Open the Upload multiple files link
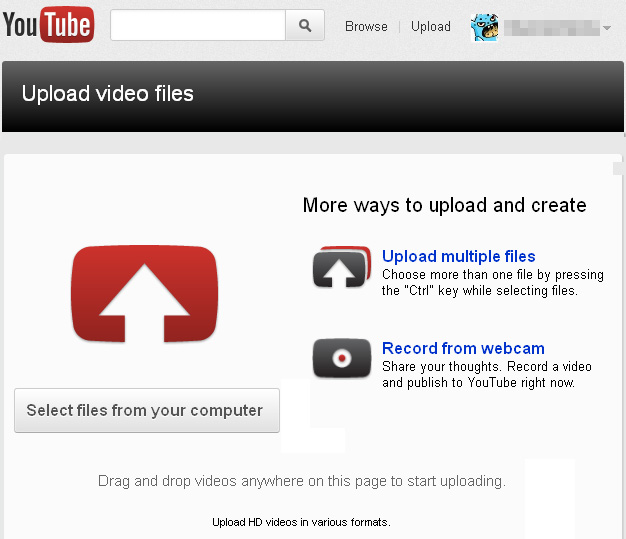Viewport: 626px width, 539px height. (x=458, y=256)
